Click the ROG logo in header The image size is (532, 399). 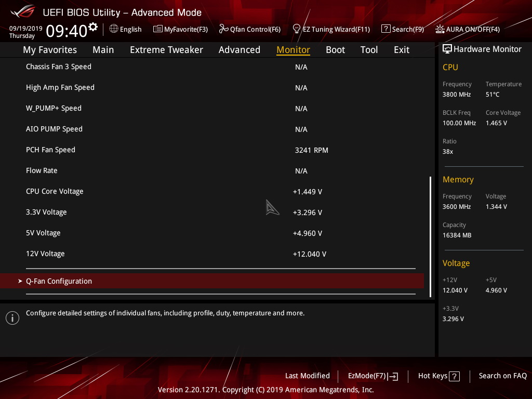[22, 11]
